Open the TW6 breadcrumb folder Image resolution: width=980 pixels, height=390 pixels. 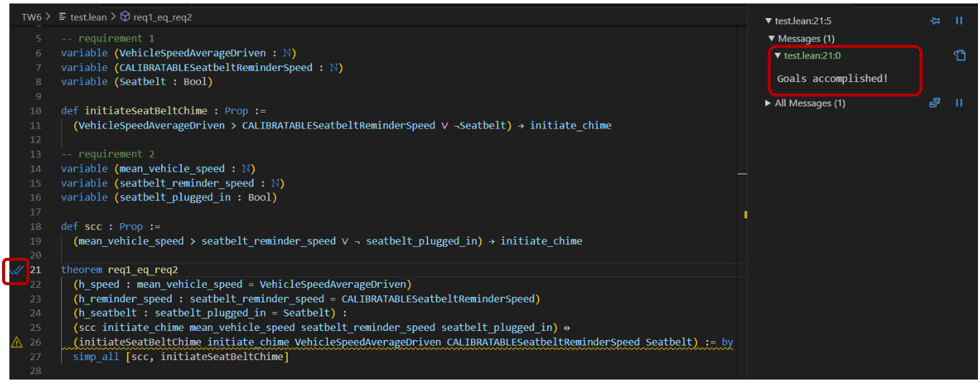tap(31, 17)
